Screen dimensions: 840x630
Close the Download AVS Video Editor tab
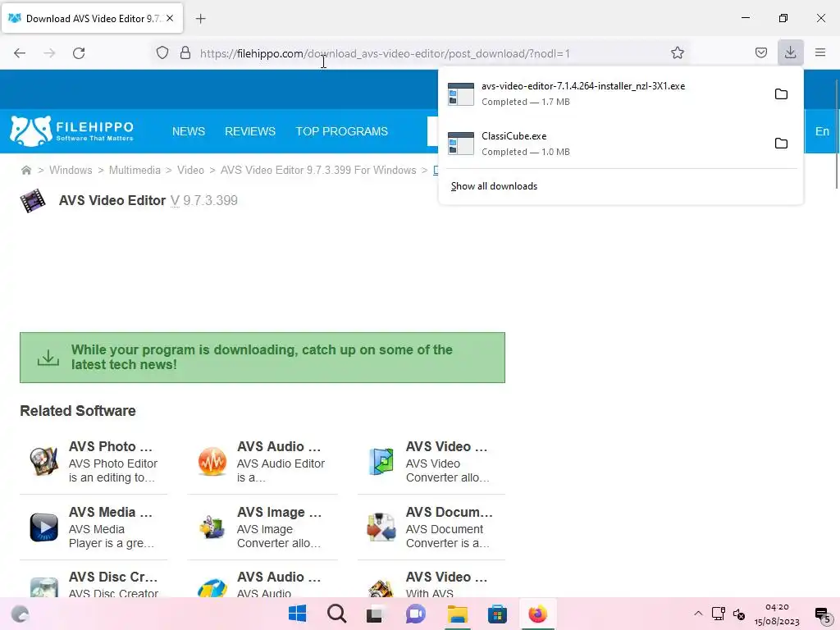tap(170, 18)
